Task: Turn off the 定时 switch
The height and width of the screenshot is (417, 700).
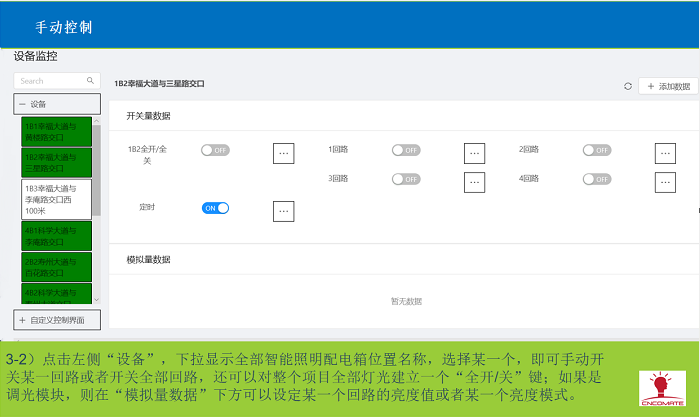Action: [215, 208]
